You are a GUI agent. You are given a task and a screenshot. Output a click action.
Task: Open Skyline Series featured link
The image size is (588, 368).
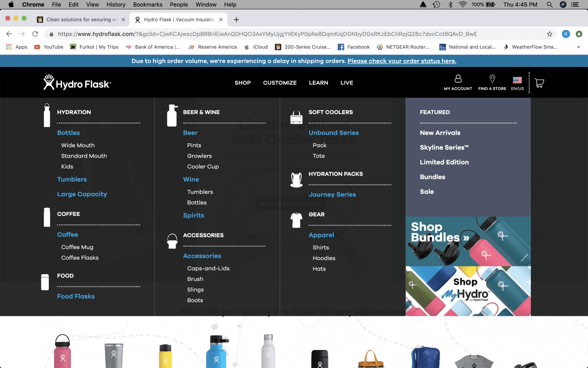444,148
